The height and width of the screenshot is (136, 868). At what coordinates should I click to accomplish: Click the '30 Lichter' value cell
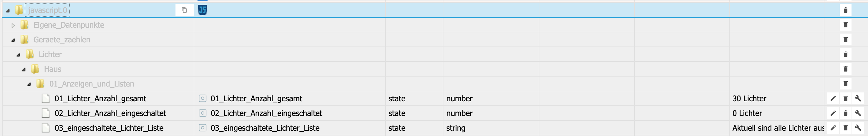[749, 99]
